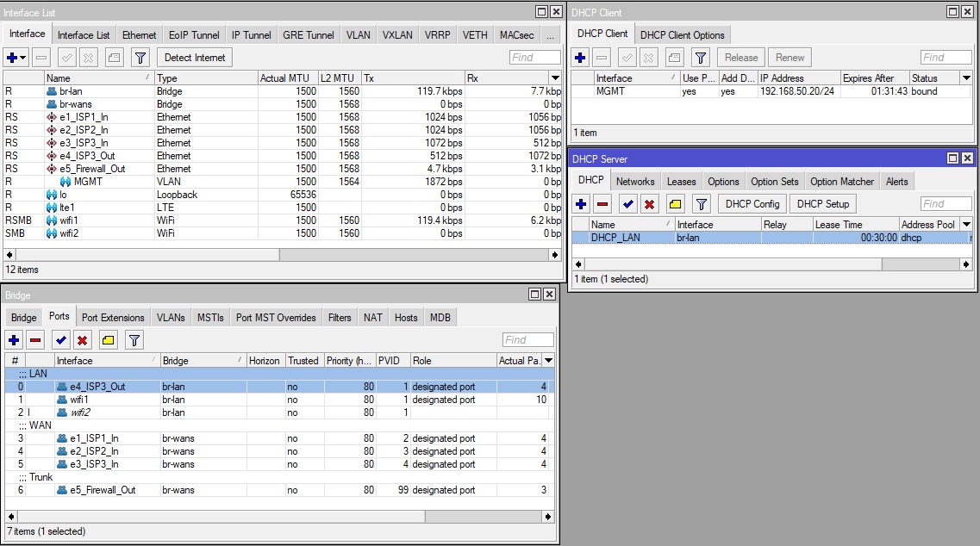Viewport: 980px width, 546px height.
Task: Click the disable X icon in Interface List toolbar
Action: [x=88, y=58]
